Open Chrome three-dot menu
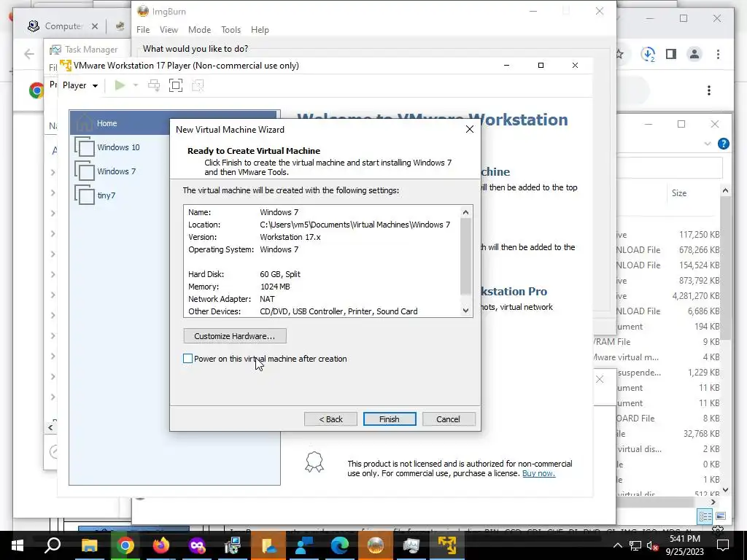The width and height of the screenshot is (747, 560). click(718, 54)
